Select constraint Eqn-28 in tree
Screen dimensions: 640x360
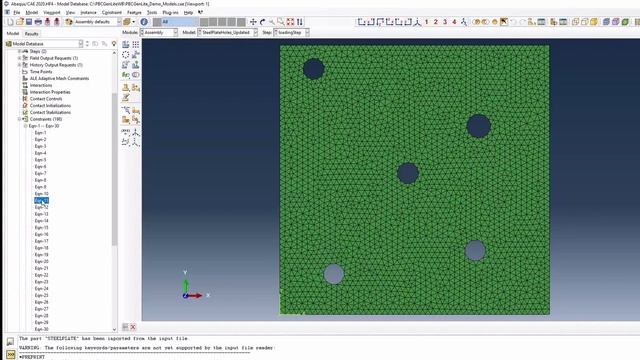click(41, 316)
